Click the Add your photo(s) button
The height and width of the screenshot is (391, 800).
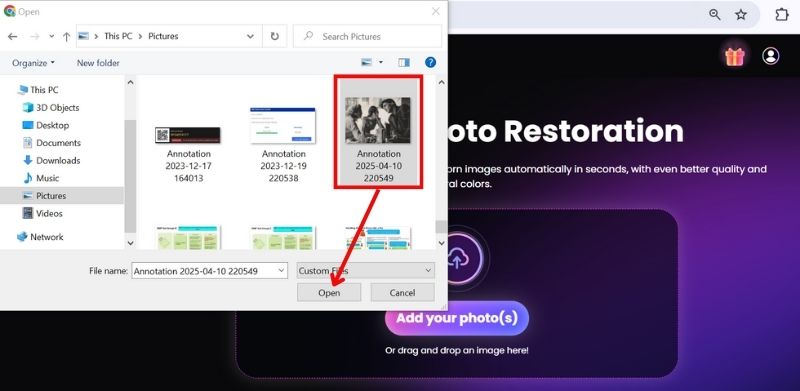(x=457, y=318)
